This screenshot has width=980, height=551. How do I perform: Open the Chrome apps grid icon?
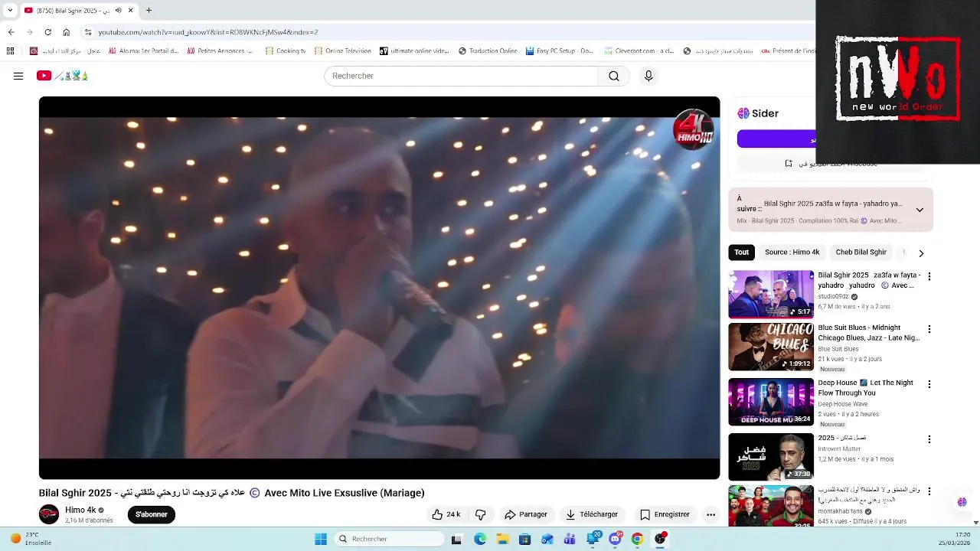pos(10,51)
